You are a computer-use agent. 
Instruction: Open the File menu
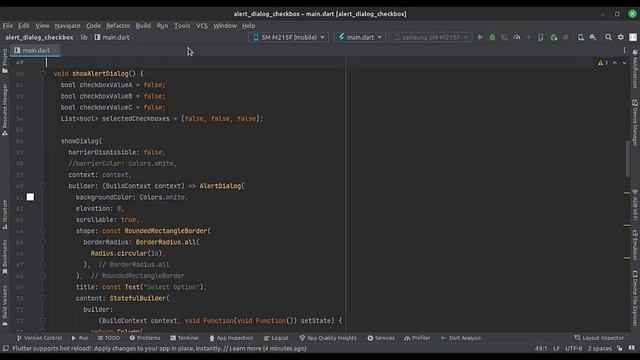point(7,26)
